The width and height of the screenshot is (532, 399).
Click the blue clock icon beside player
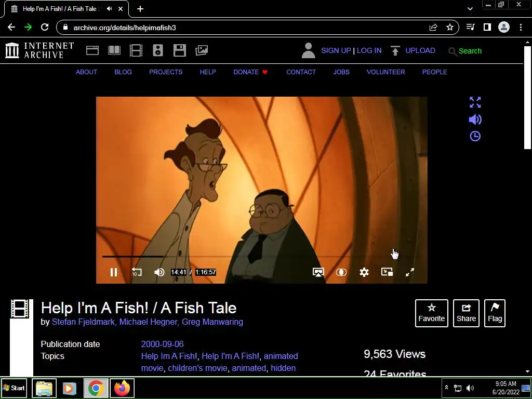(475, 137)
